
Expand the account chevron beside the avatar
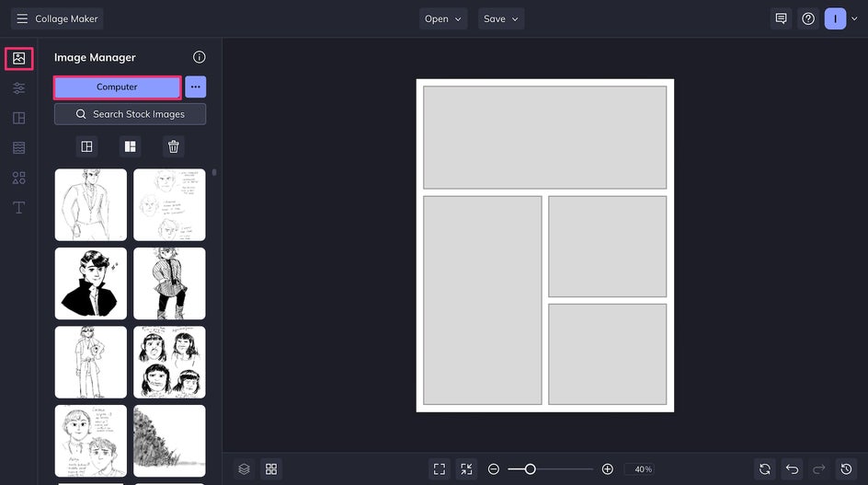(855, 18)
